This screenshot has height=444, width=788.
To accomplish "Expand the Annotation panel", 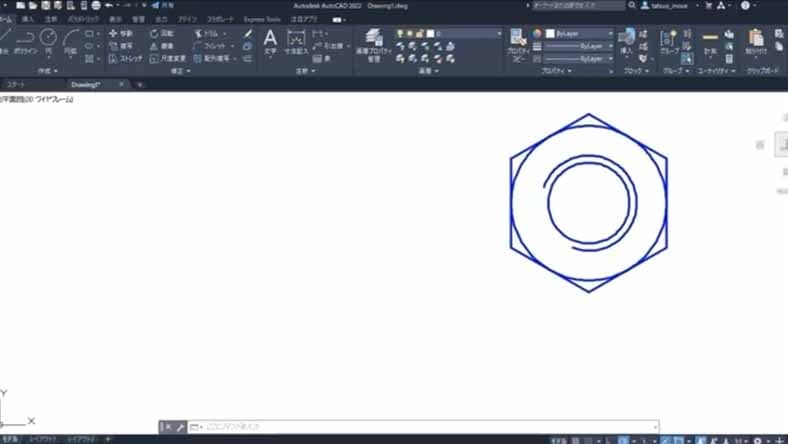I will click(305, 71).
